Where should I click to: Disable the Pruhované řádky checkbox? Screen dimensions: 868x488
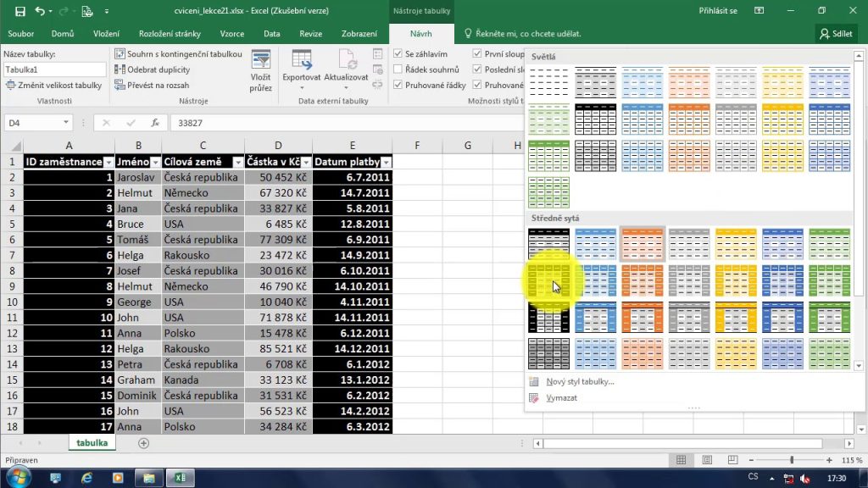pyautogui.click(x=398, y=85)
